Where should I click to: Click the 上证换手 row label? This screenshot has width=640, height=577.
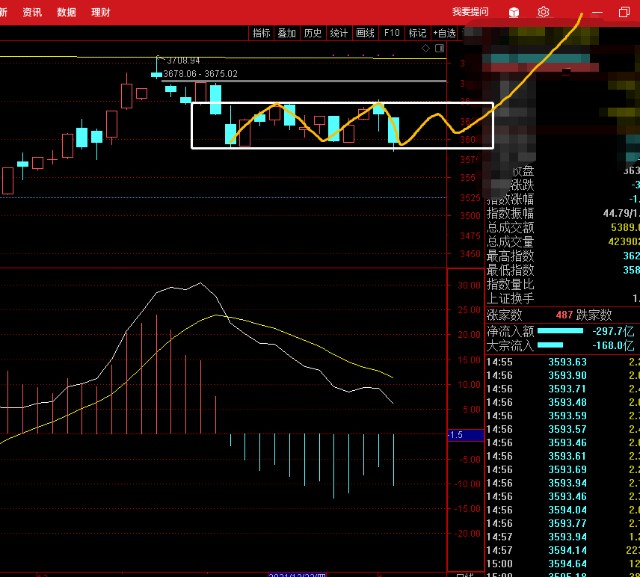click(510, 298)
